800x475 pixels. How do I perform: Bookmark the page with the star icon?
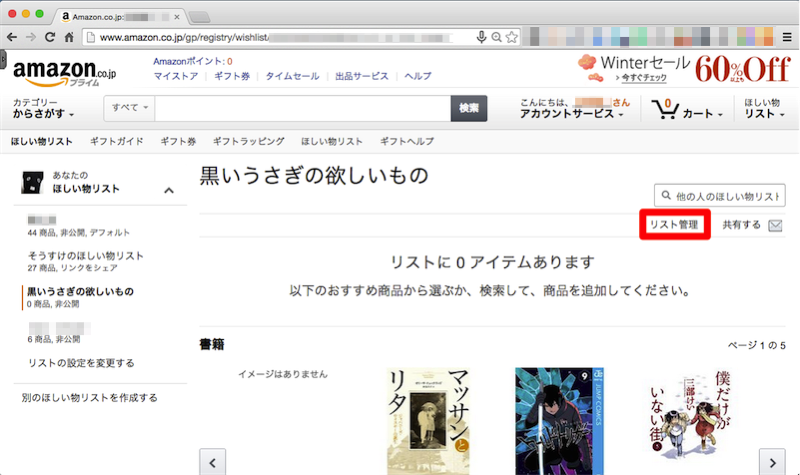[x=511, y=37]
